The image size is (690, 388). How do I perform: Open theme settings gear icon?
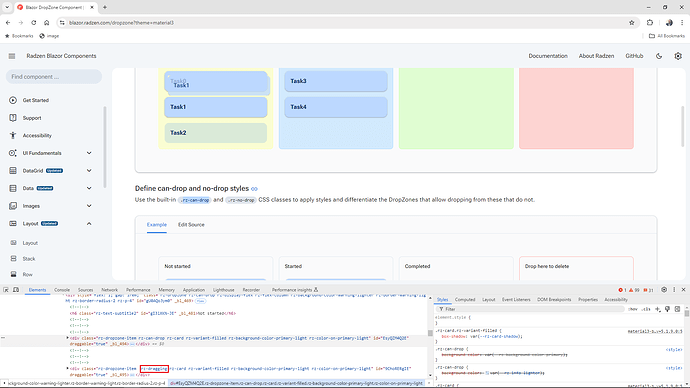678,56
